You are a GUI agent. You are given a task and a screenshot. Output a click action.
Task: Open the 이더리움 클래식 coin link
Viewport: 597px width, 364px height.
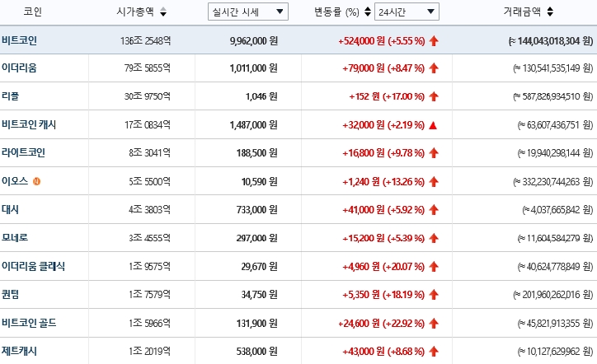click(x=33, y=266)
